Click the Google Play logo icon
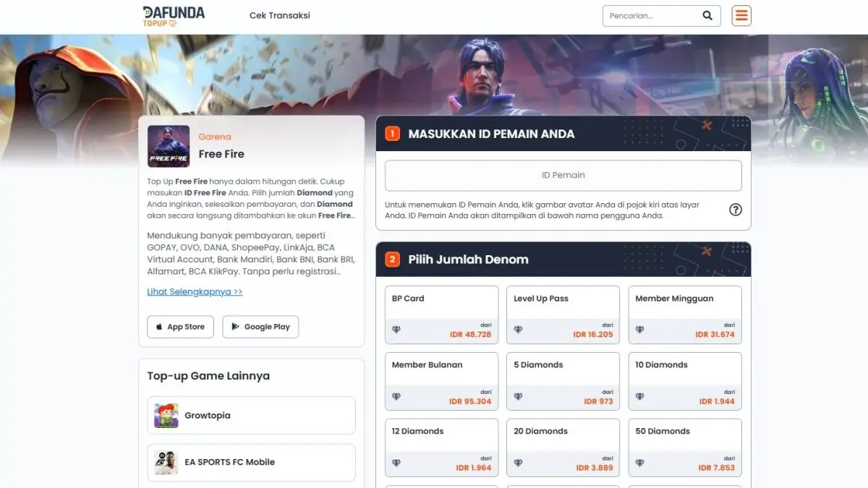 (235, 327)
